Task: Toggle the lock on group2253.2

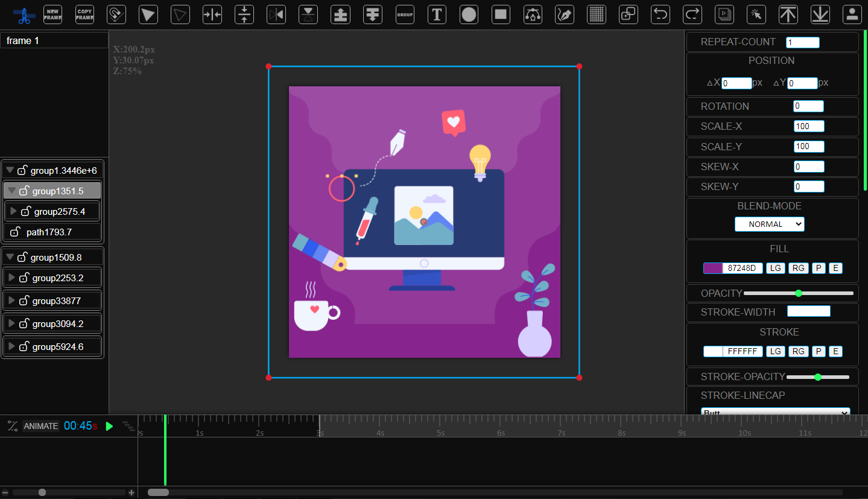Action: click(x=24, y=278)
